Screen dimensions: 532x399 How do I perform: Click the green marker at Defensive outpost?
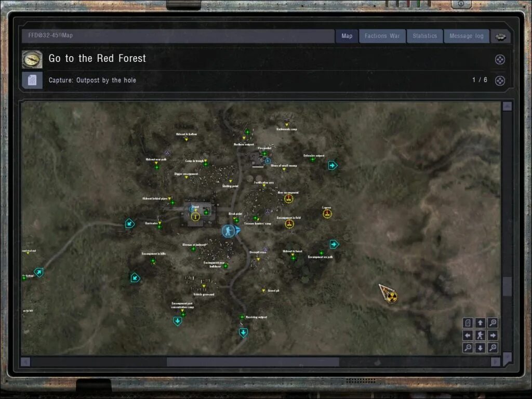(312, 159)
